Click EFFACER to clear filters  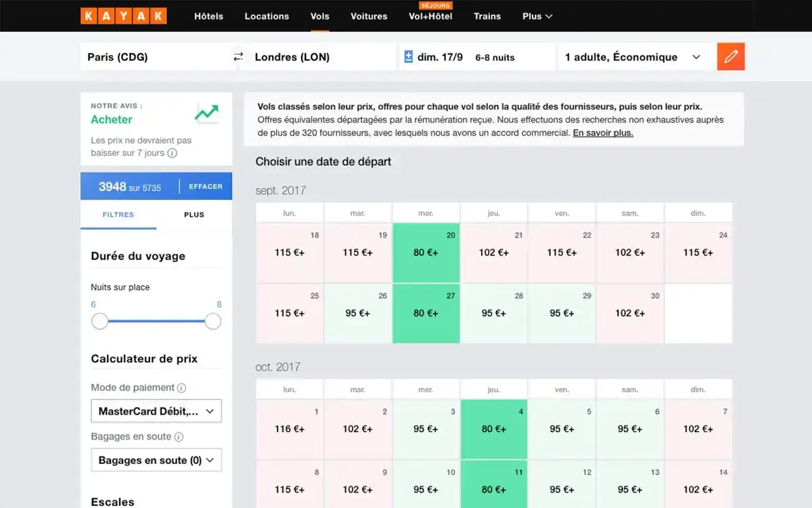click(x=206, y=186)
